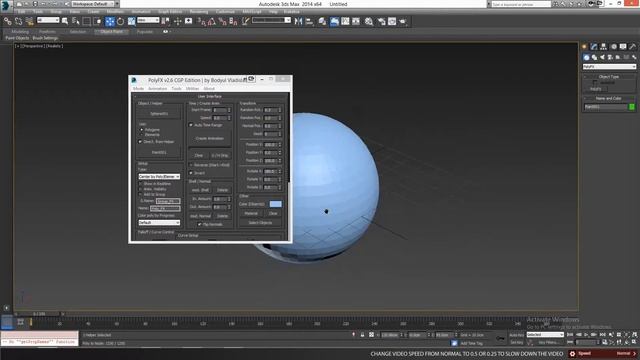This screenshot has height=360, width=640.
Task: Click the Play Animation button
Action: point(586,335)
